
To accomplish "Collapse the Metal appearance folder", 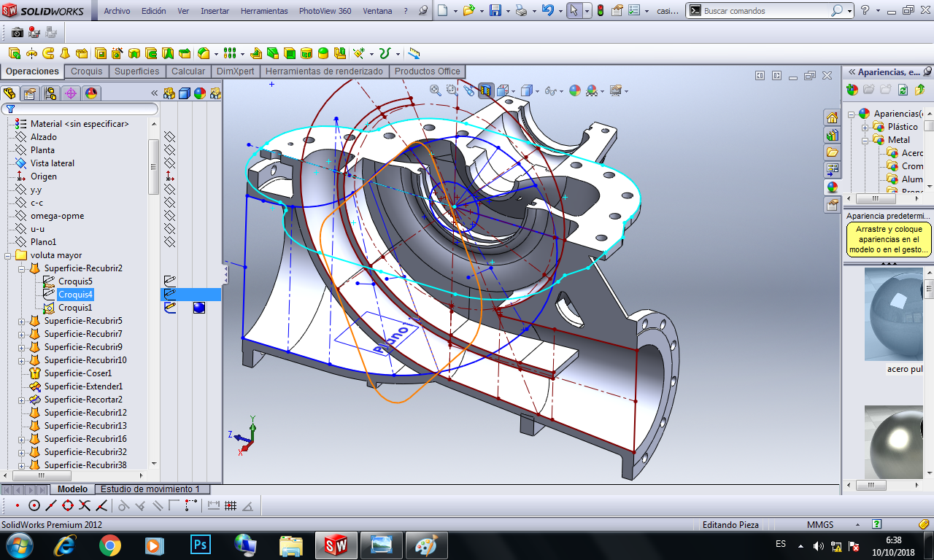I will [866, 140].
